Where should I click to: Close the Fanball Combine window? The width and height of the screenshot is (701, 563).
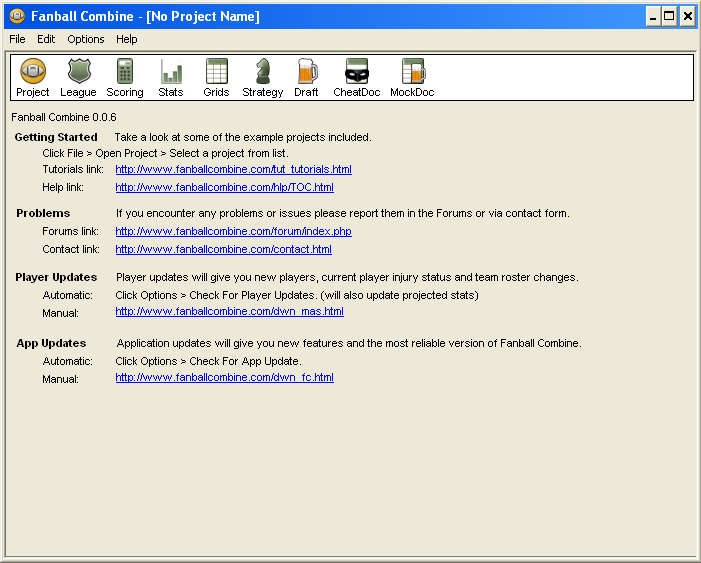pyautogui.click(x=688, y=17)
